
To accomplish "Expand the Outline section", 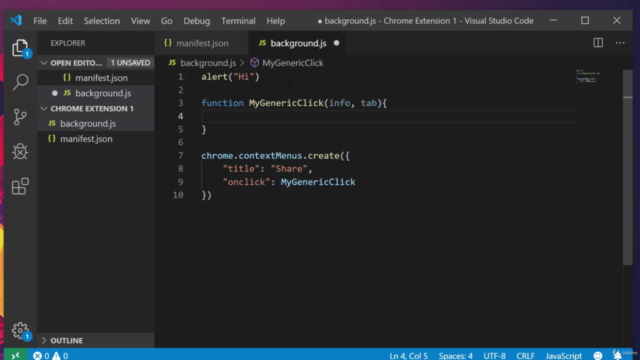I will pyautogui.click(x=44, y=340).
